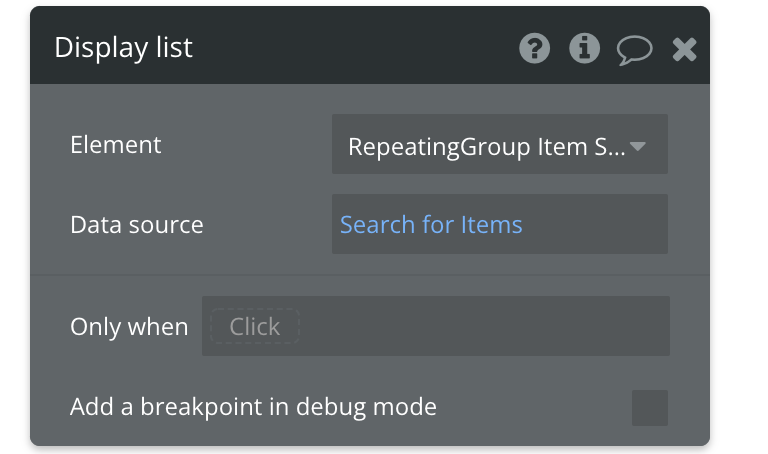Image resolution: width=768 pixels, height=454 pixels.
Task: Click the Add a breakpoint in debug mode label
Action: 253,407
